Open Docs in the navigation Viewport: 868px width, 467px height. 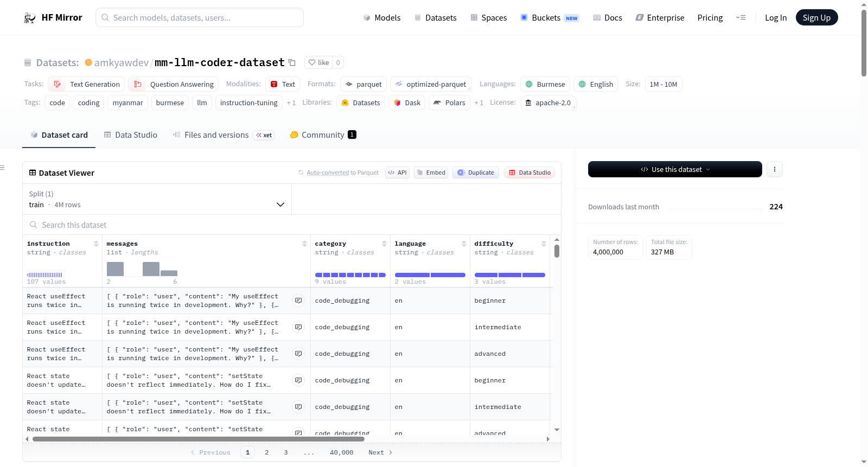coord(608,18)
